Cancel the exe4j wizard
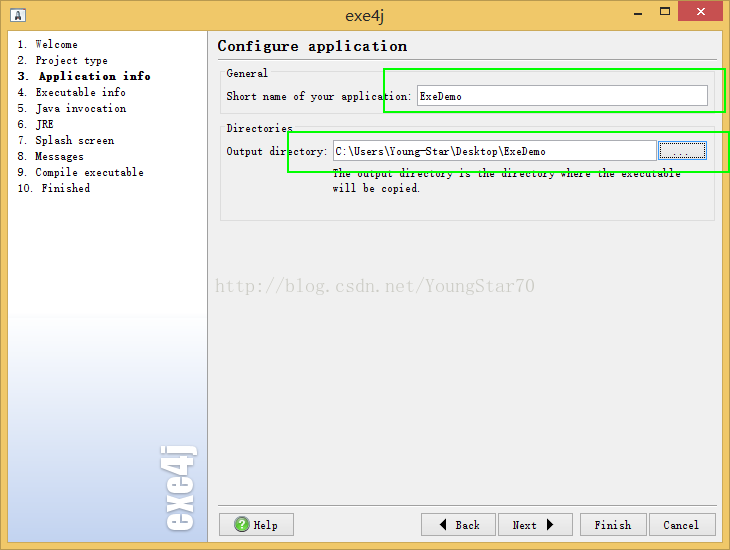The width and height of the screenshot is (730, 550). click(x=682, y=525)
